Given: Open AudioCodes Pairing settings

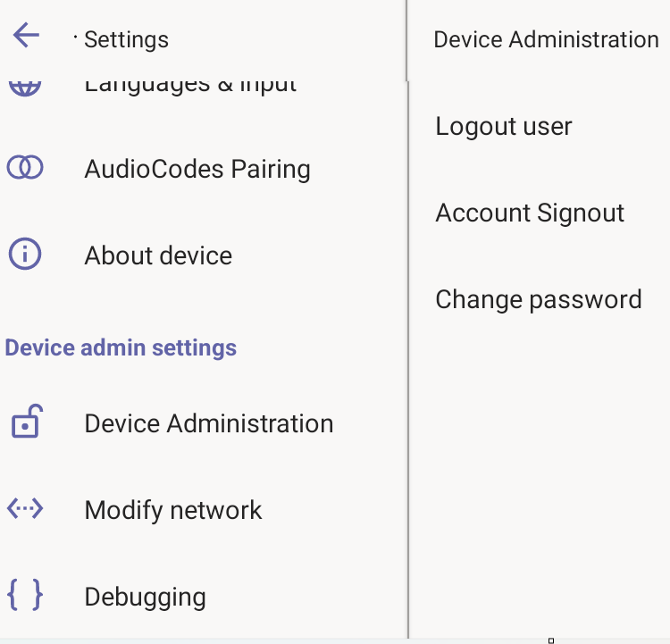Looking at the screenshot, I should coord(204,169).
